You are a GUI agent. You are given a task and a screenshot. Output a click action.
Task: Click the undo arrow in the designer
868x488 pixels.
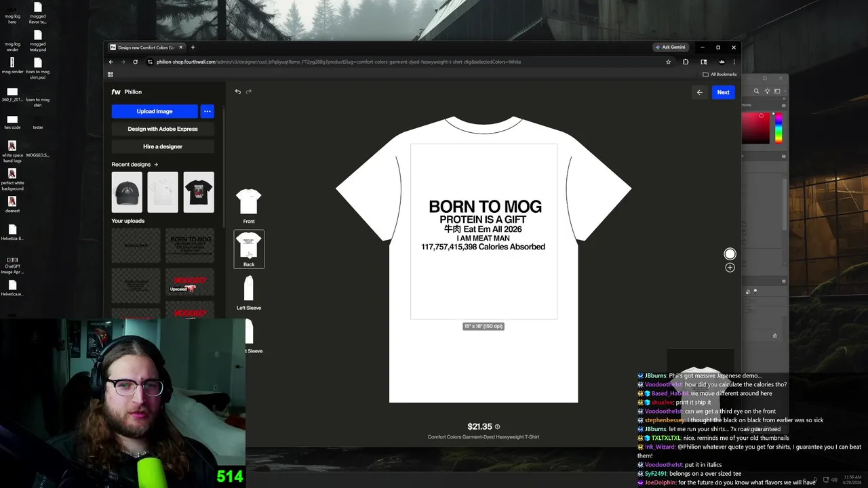(x=238, y=91)
